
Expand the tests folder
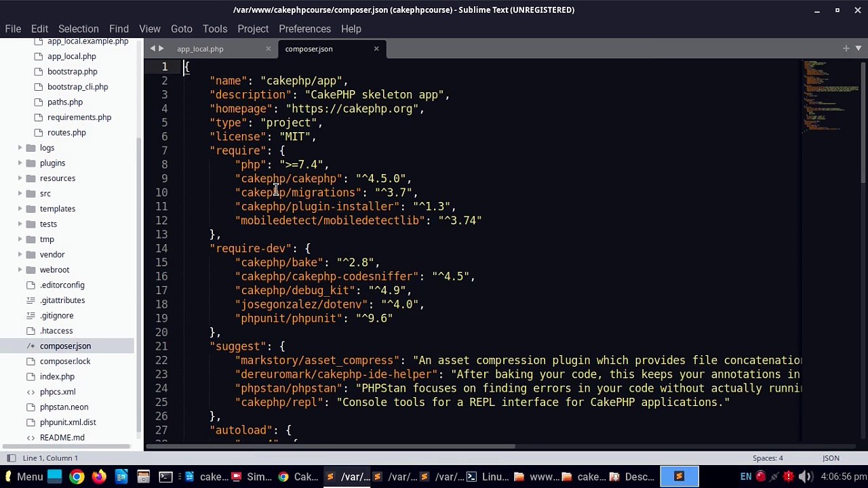(x=20, y=224)
